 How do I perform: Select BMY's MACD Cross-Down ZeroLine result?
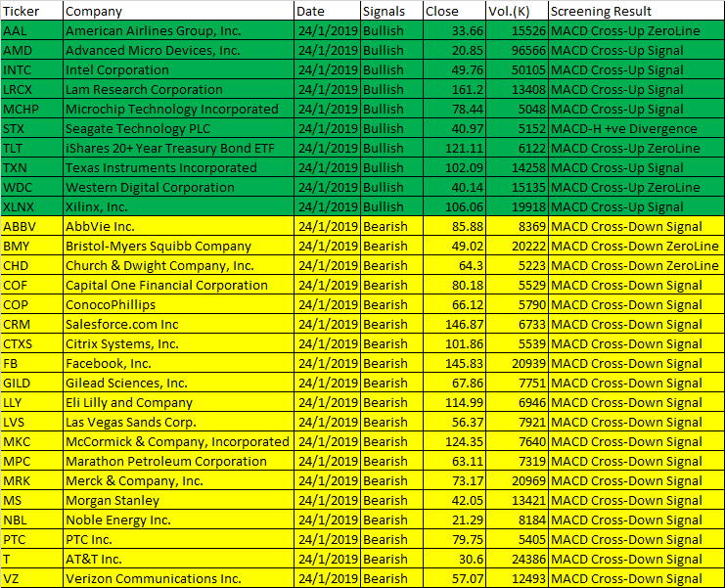[636, 246]
